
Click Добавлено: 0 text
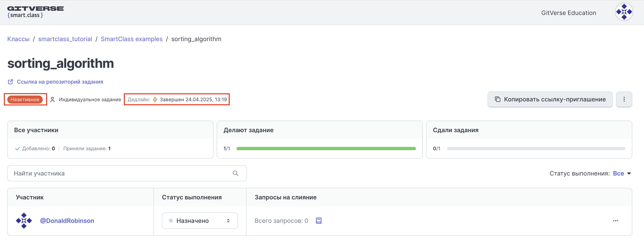38,149
